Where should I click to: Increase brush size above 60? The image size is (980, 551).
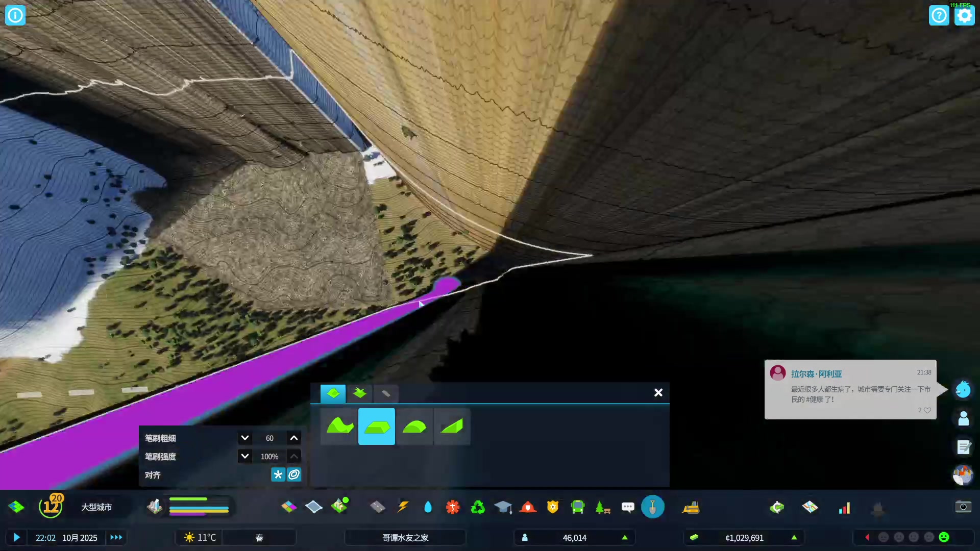pyautogui.click(x=294, y=438)
